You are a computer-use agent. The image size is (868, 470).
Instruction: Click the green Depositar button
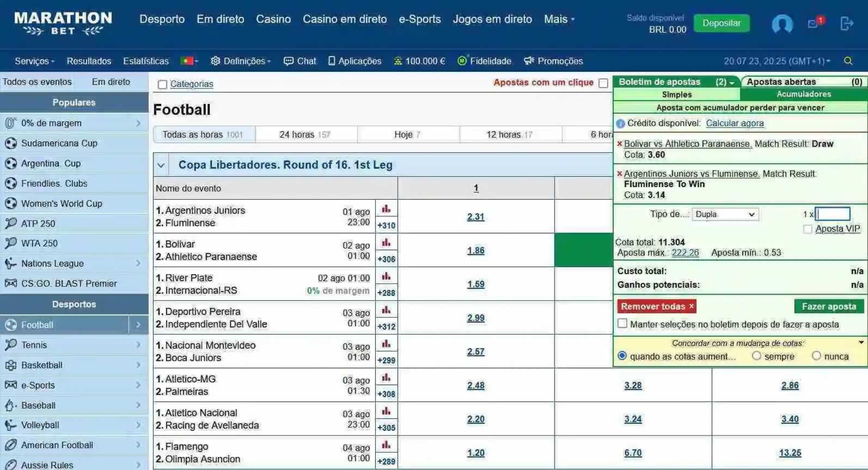click(x=722, y=23)
